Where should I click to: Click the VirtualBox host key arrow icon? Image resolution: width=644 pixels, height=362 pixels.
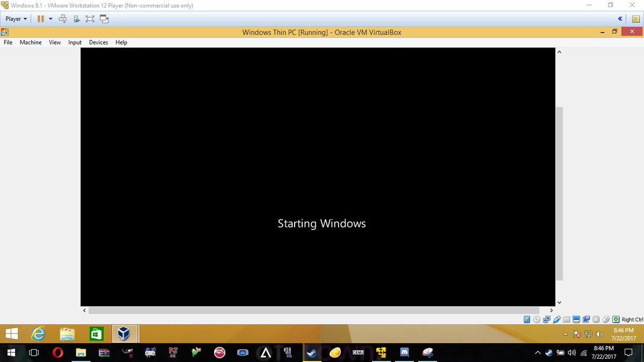click(x=616, y=320)
